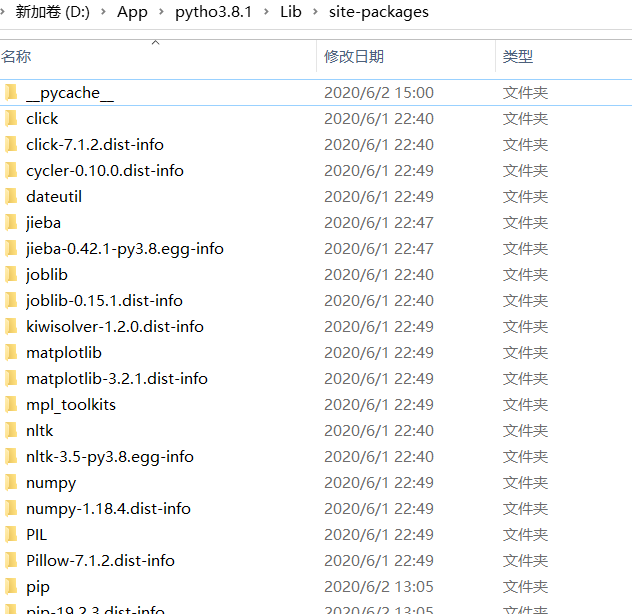This screenshot has width=632, height=614.
Task: Click the nltk folder icon
Action: point(11,431)
